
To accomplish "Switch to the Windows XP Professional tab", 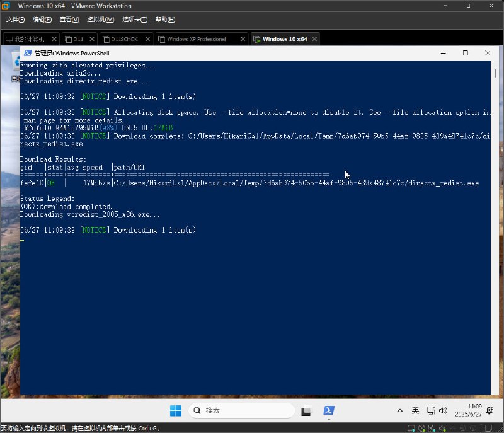I will tap(197, 39).
